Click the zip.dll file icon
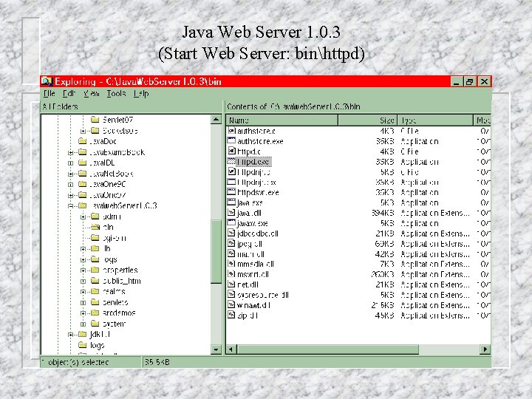The width and height of the screenshot is (532, 399). [x=231, y=315]
